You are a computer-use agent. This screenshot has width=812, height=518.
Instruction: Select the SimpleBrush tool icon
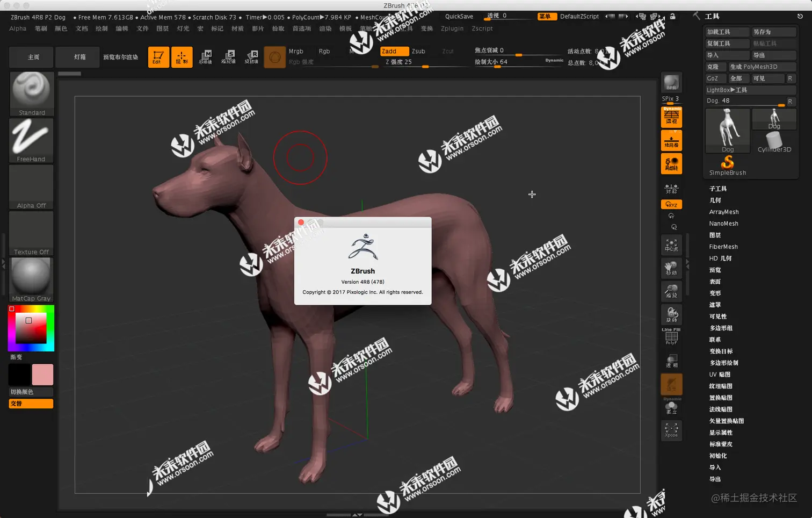728,165
